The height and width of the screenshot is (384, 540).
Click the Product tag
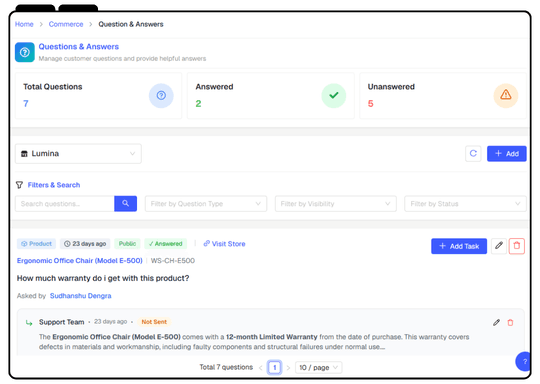pos(36,244)
